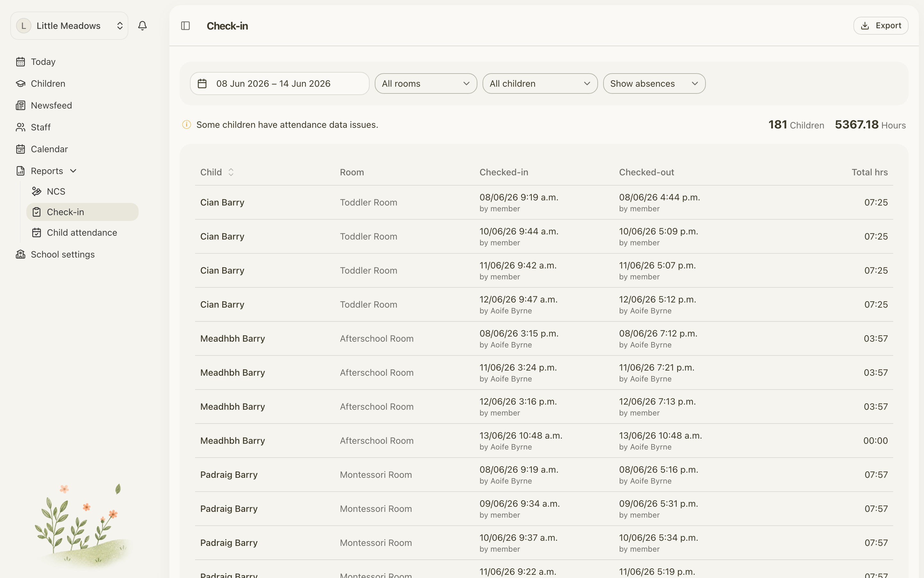
Task: Click the Checked-out column header
Action: pos(646,172)
